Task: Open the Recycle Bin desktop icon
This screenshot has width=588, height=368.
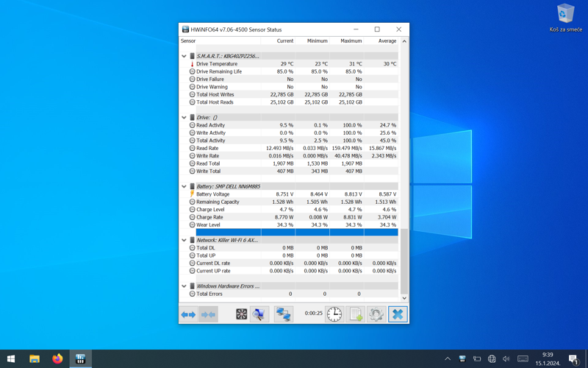Action: click(565, 18)
